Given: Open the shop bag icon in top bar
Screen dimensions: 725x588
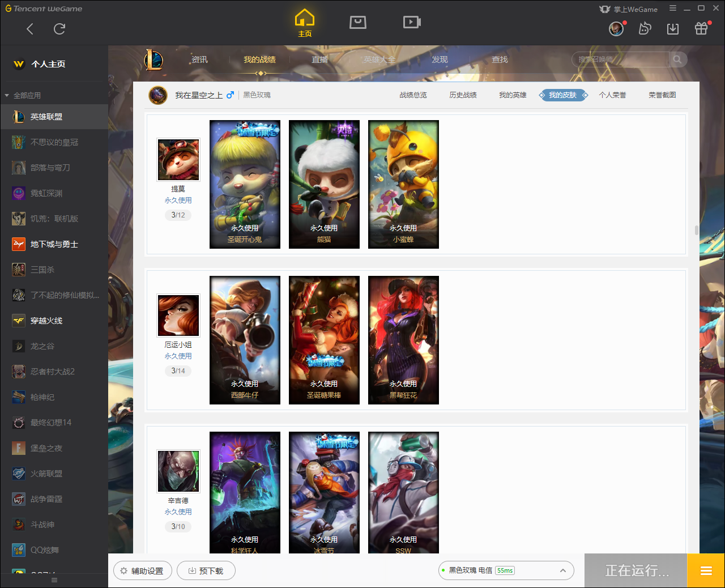Looking at the screenshot, I should click(358, 22).
